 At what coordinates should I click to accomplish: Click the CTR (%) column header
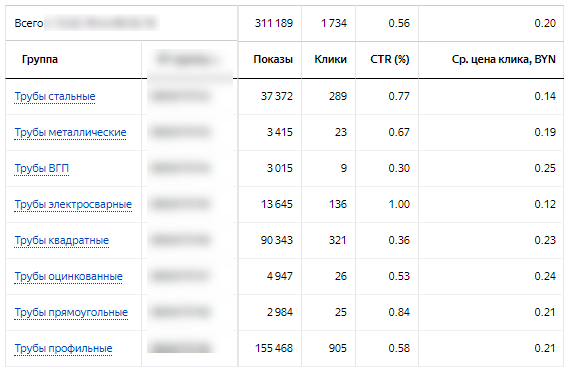tap(390, 59)
